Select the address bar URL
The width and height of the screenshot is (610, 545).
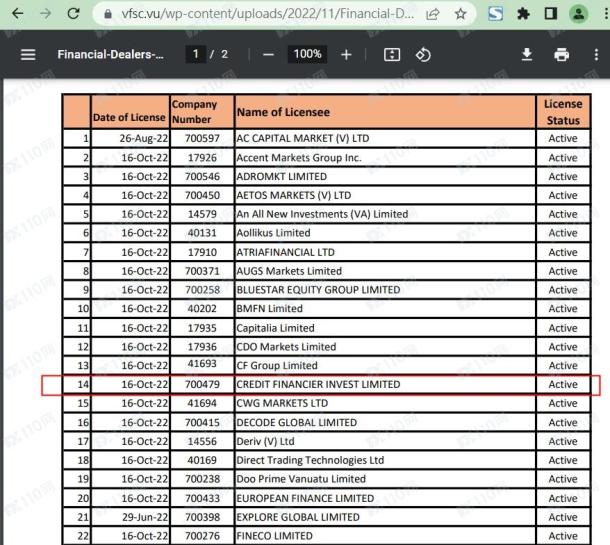click(267, 14)
